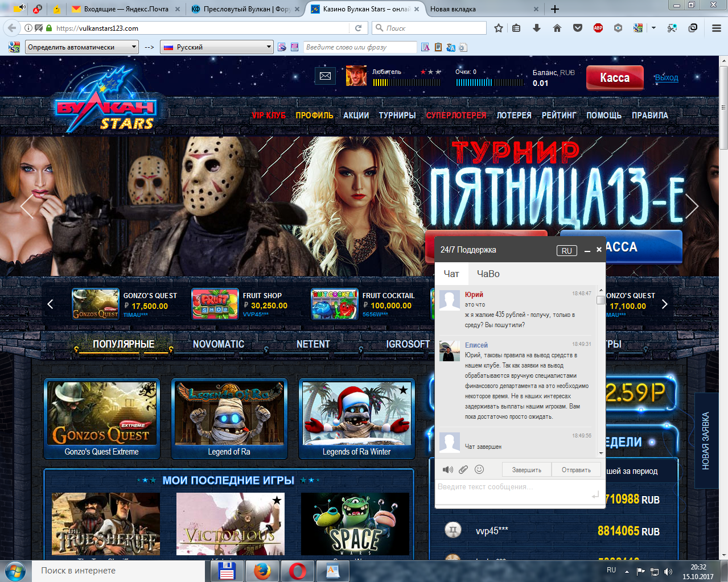728x582 pixels.
Task: Select the 'NOVOMATIC' games tab
Action: click(x=219, y=344)
